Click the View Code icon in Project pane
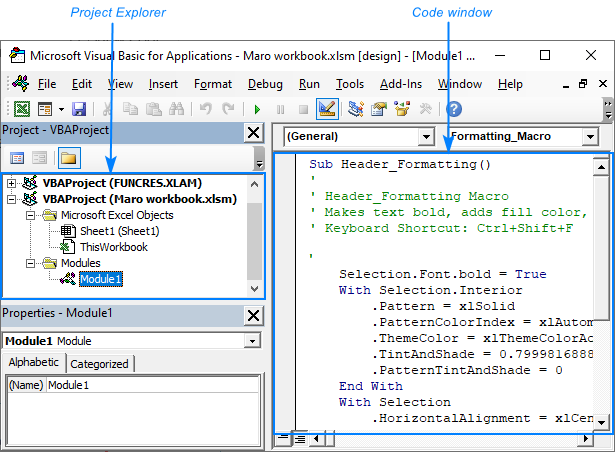The image size is (615, 452). pos(17,158)
